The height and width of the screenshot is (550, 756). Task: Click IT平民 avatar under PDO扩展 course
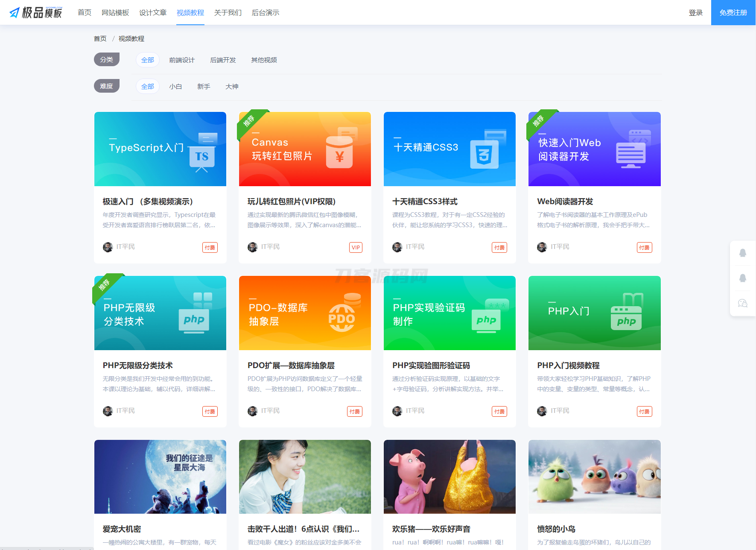[252, 411]
